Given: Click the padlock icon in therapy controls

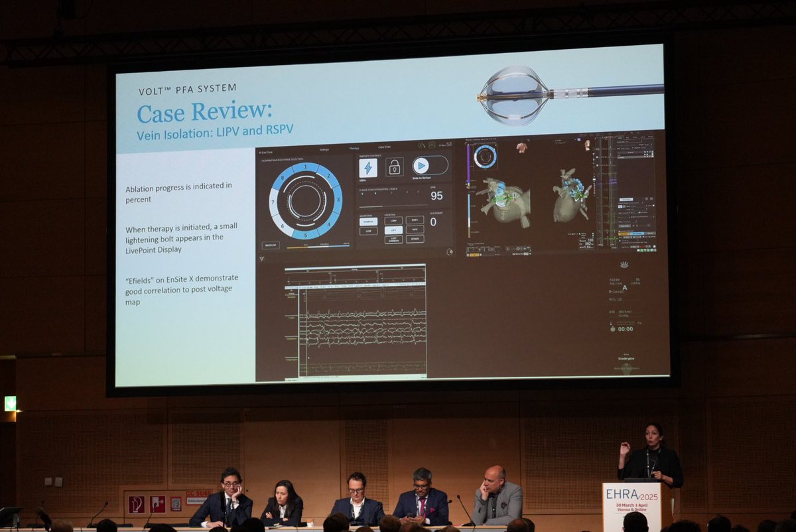Looking at the screenshot, I should [x=395, y=166].
